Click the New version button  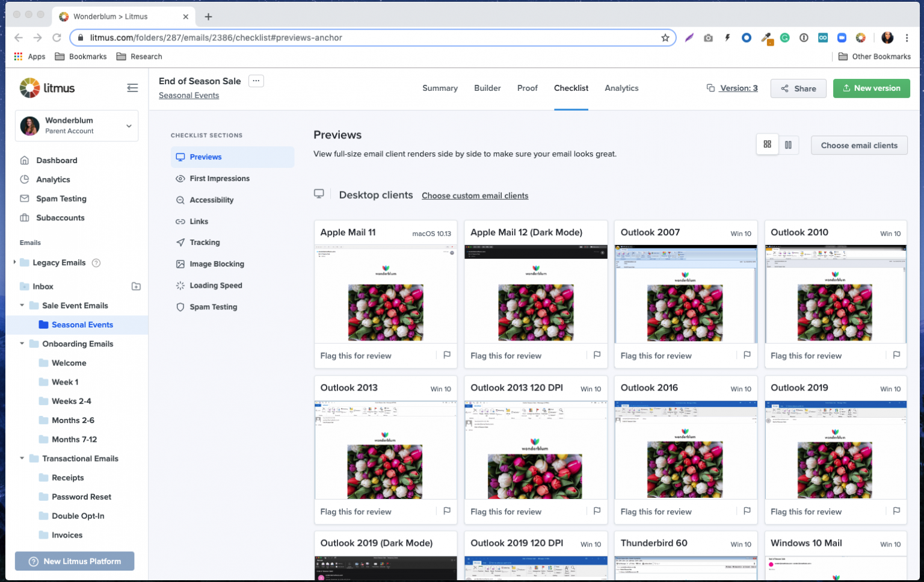[871, 88]
